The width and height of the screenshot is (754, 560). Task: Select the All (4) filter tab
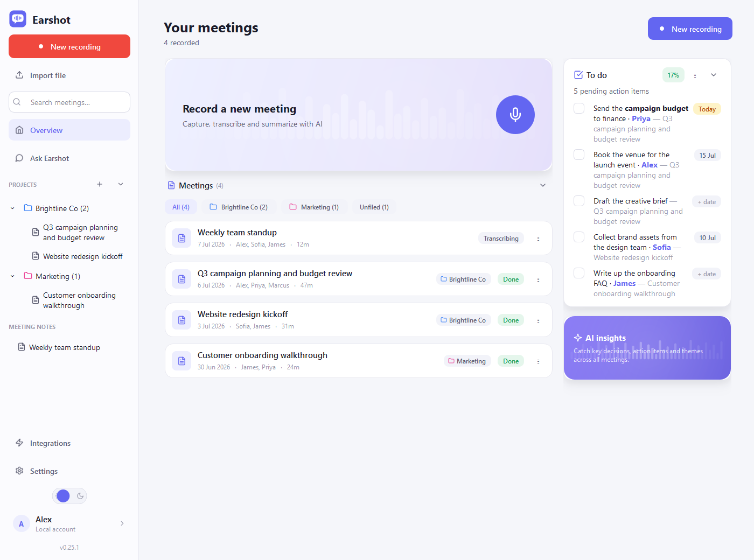[x=181, y=207]
